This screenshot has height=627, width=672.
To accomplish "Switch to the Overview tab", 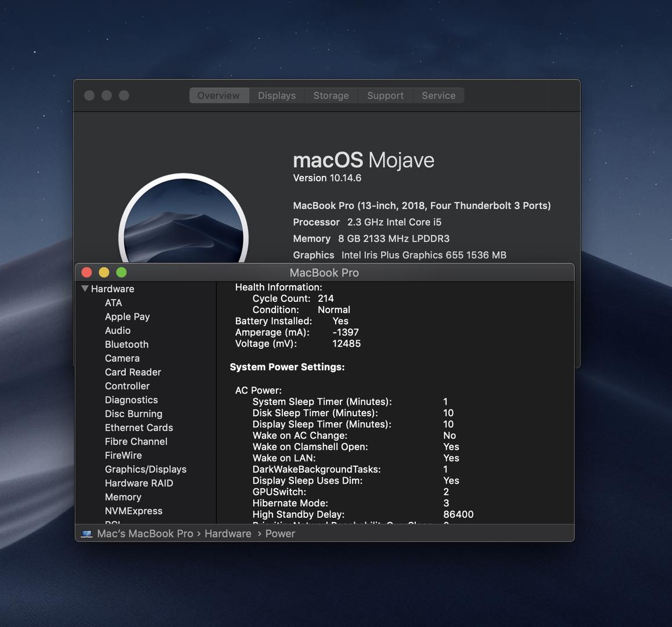I will click(x=219, y=96).
